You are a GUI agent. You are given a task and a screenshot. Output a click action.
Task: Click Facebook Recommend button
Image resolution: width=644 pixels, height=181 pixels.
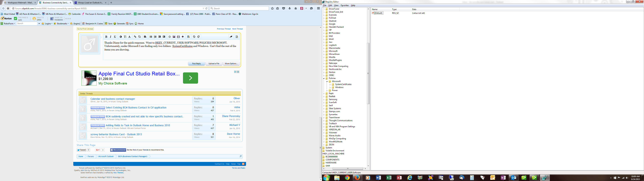[x=118, y=150]
